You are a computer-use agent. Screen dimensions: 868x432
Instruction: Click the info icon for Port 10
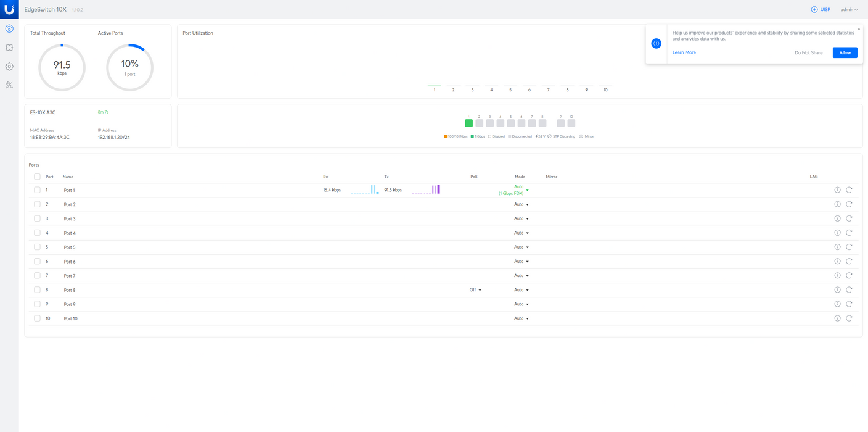(837, 318)
